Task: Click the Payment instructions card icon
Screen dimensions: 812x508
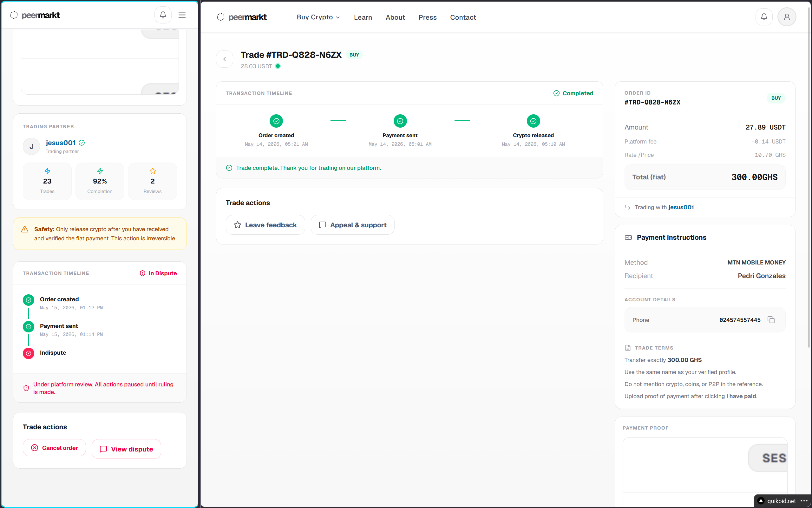Action: 628,237
